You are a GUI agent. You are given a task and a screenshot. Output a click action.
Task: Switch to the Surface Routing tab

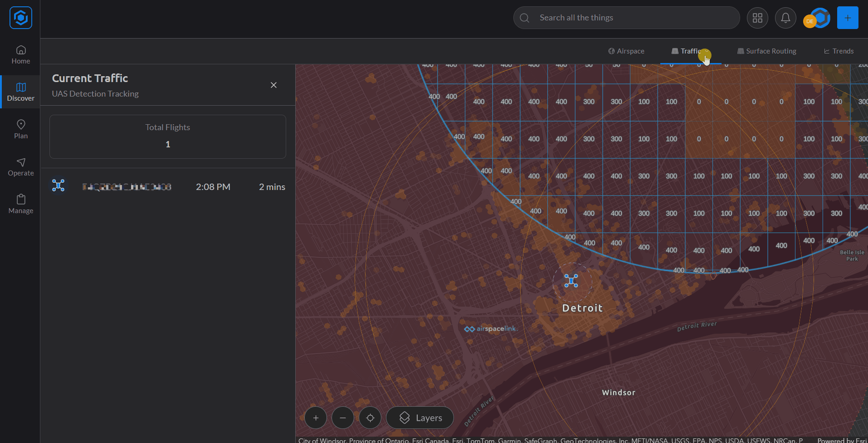point(767,51)
